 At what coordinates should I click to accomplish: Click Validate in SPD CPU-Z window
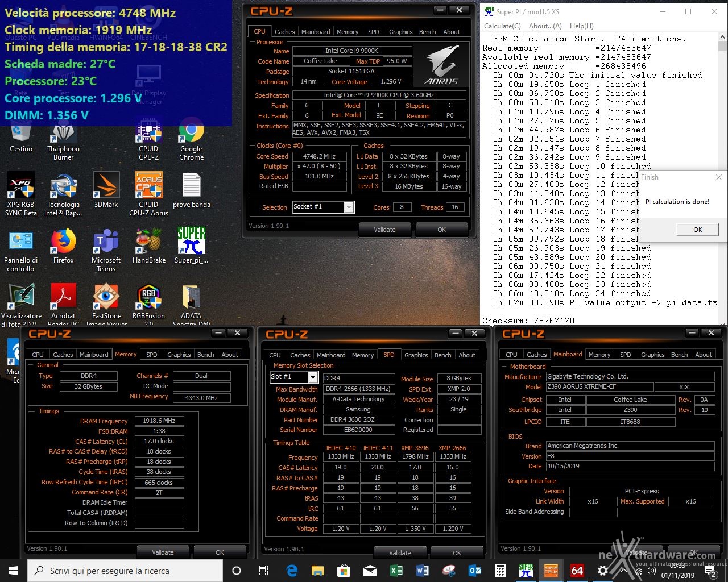coord(400,552)
